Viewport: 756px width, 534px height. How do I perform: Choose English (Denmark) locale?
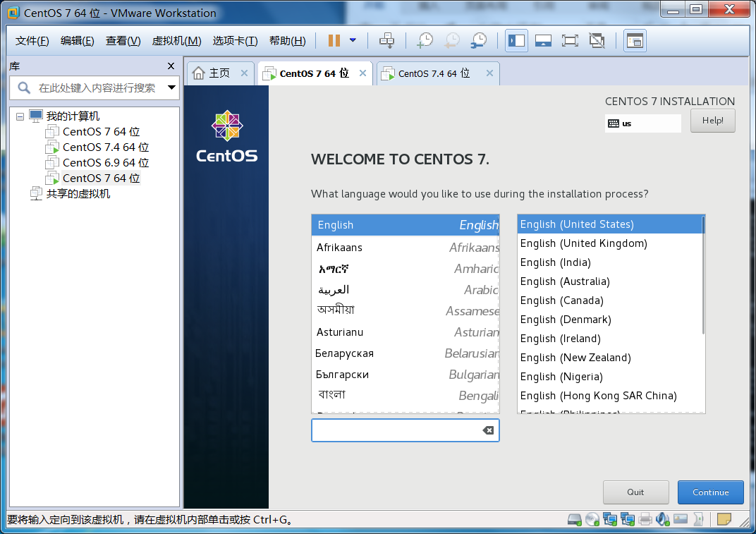click(x=609, y=320)
